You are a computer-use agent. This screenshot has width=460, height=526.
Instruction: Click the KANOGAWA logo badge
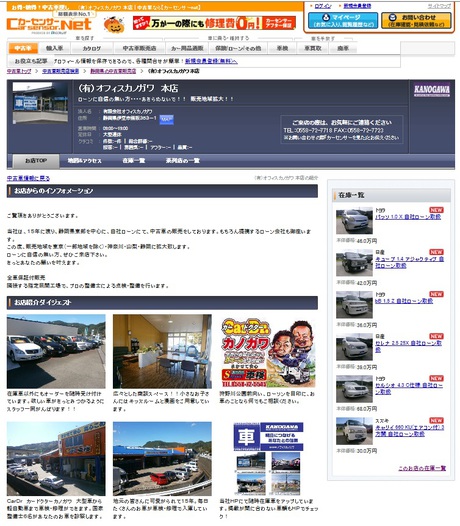(431, 90)
